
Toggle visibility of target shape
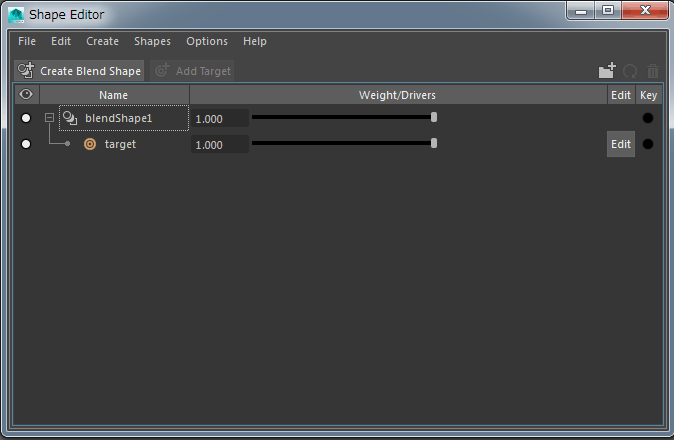[x=26, y=144]
